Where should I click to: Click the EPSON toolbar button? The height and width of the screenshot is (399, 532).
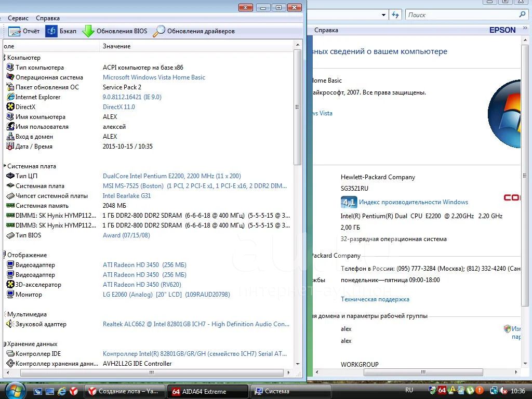[x=502, y=30]
